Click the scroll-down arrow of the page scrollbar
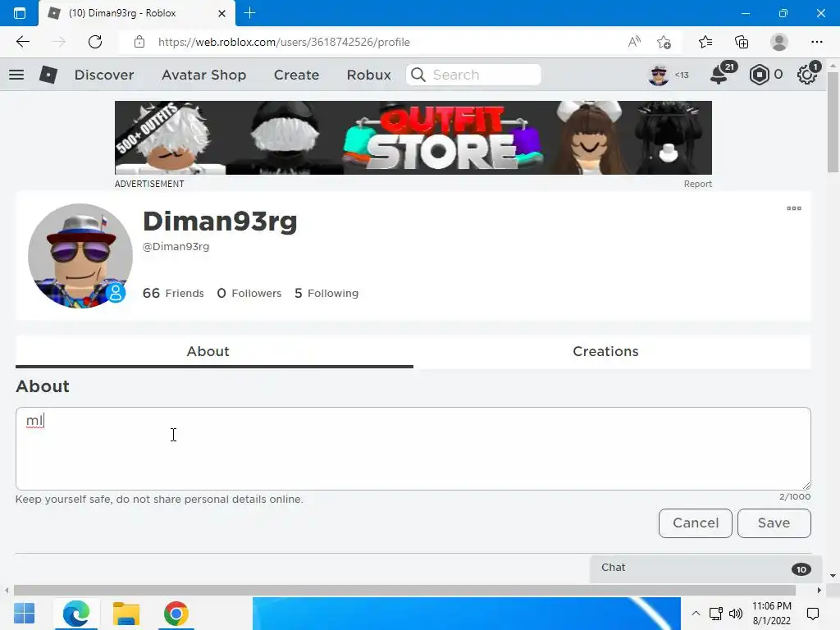Screen dimensions: 840x630 pyautogui.click(x=833, y=576)
